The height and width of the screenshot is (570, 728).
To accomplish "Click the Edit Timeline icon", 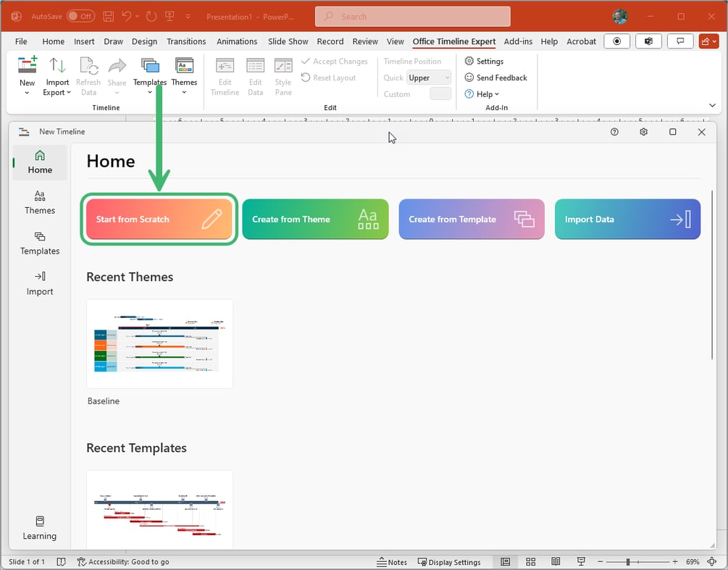I will pyautogui.click(x=225, y=75).
